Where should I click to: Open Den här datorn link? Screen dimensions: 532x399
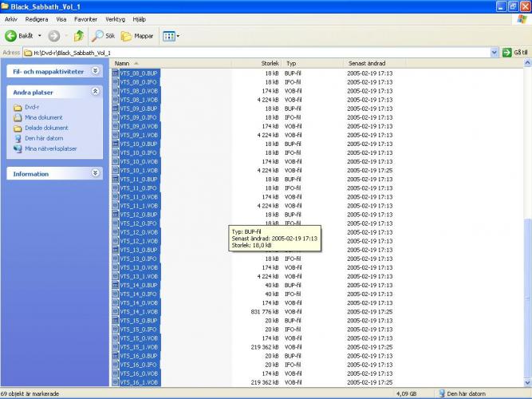click(43, 138)
